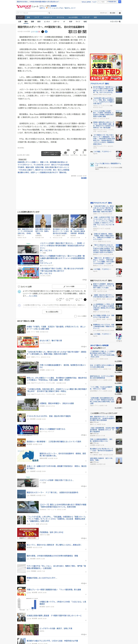The height and width of the screenshot is (644, 138).
Task: Select the ライブ tab in dark navigation bar
Action: [x=37, y=17]
